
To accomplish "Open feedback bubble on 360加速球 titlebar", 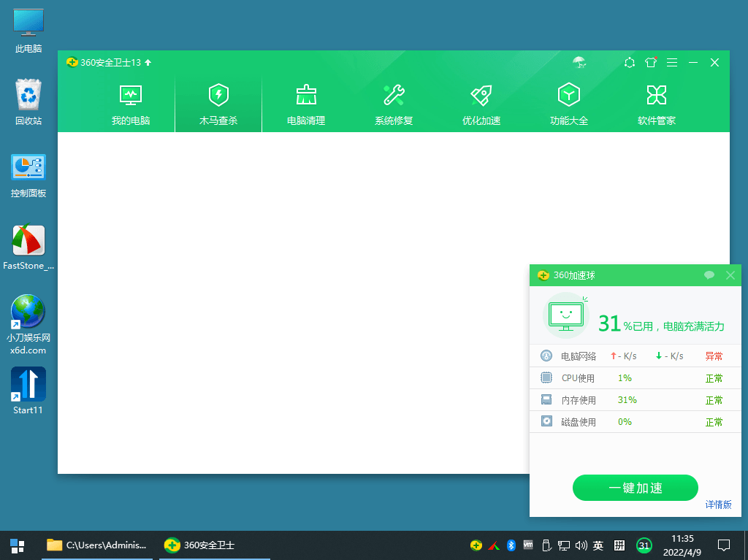I will (x=709, y=275).
